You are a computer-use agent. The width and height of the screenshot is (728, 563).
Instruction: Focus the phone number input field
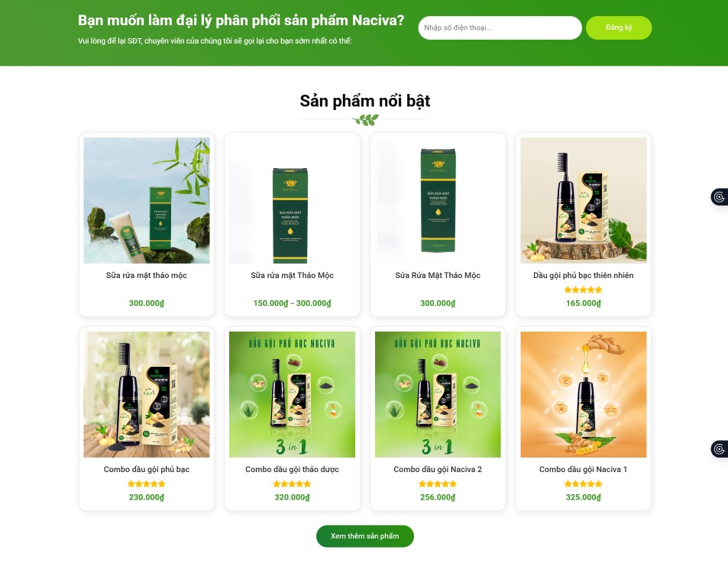[500, 28]
